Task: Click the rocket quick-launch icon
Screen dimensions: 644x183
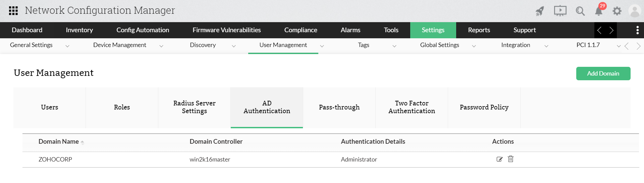Action: pos(540,11)
